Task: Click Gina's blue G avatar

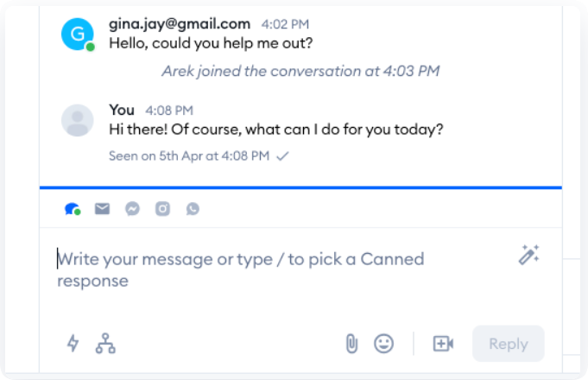Action: point(77,34)
